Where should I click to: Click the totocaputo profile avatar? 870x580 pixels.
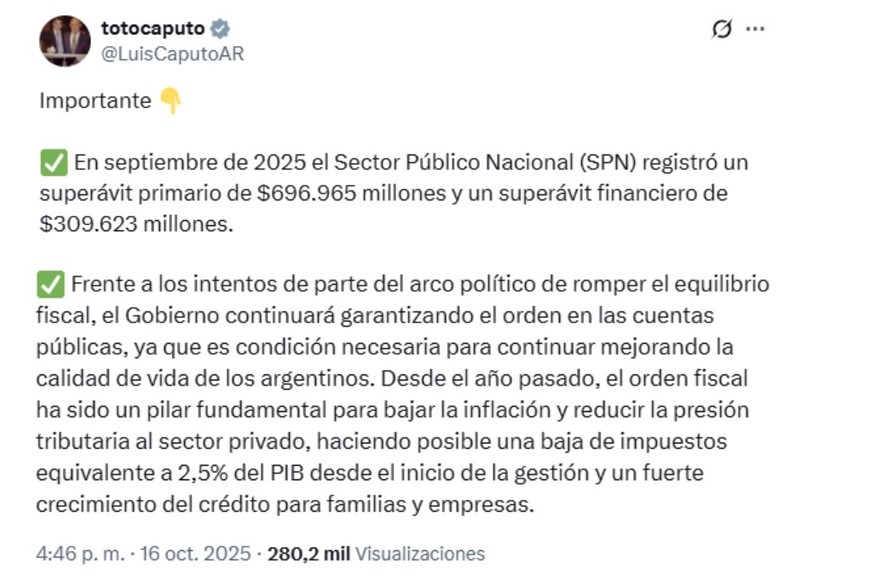[65, 42]
